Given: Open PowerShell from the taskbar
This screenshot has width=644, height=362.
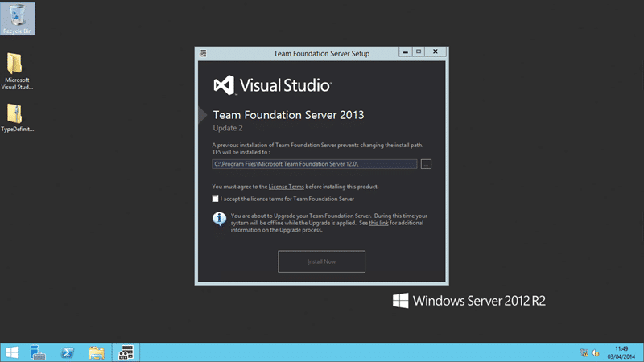Looking at the screenshot, I should [x=68, y=352].
